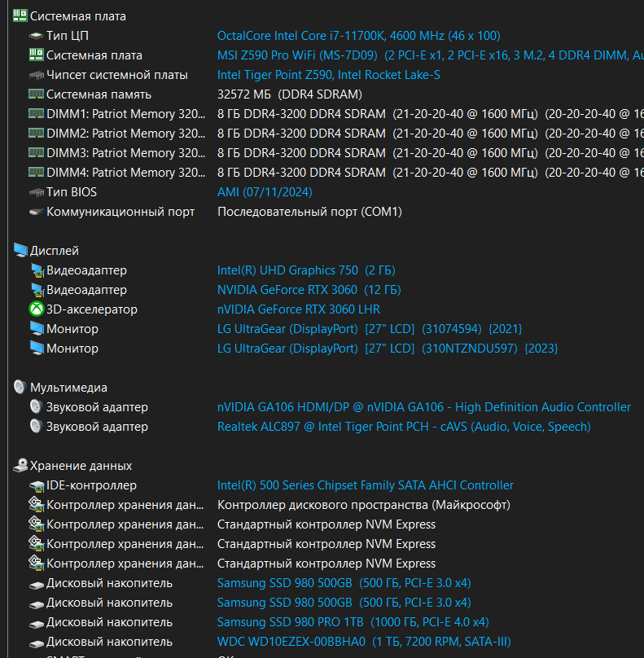This screenshot has height=658, width=644.
Task: Click the icon beside IDE-контроллер
Action: (36, 485)
